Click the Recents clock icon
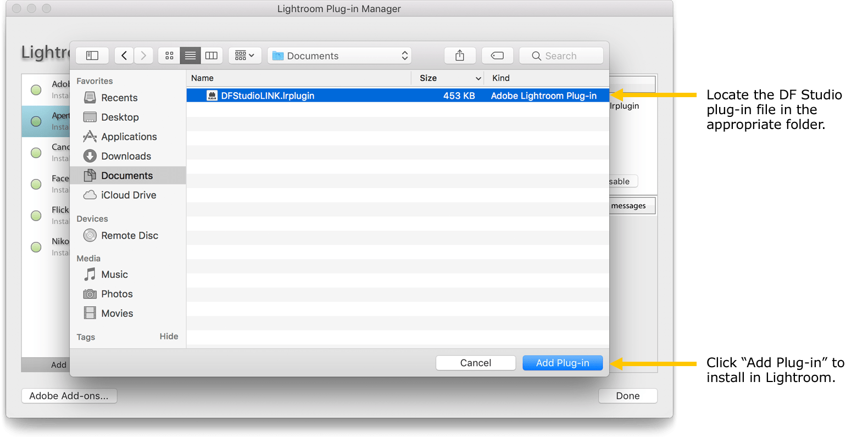This screenshot has width=868, height=438. 90,98
